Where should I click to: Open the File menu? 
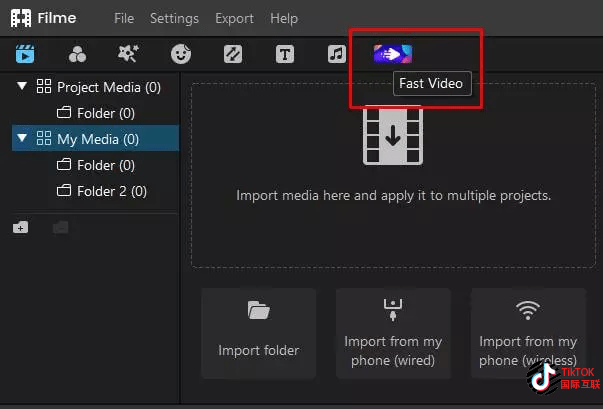pyautogui.click(x=124, y=18)
